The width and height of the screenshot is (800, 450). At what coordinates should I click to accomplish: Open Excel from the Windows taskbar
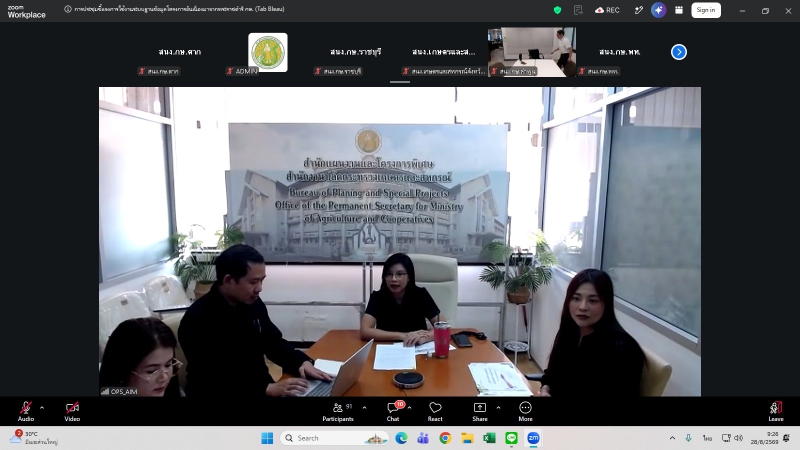pyautogui.click(x=489, y=438)
